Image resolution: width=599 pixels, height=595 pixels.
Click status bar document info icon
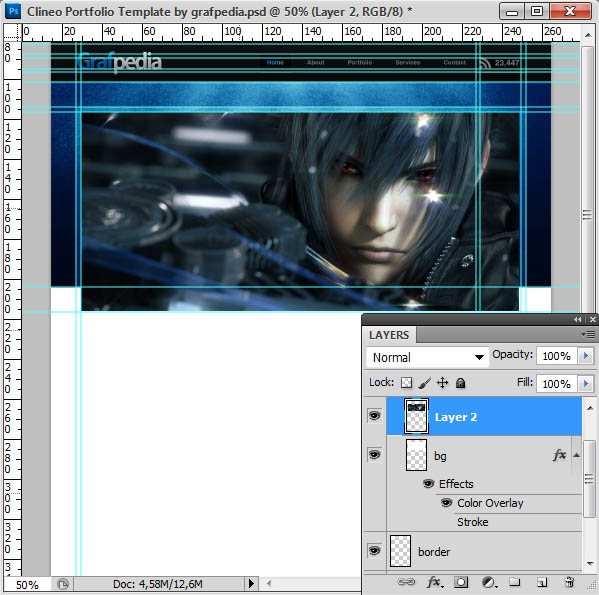pyautogui.click(x=63, y=584)
